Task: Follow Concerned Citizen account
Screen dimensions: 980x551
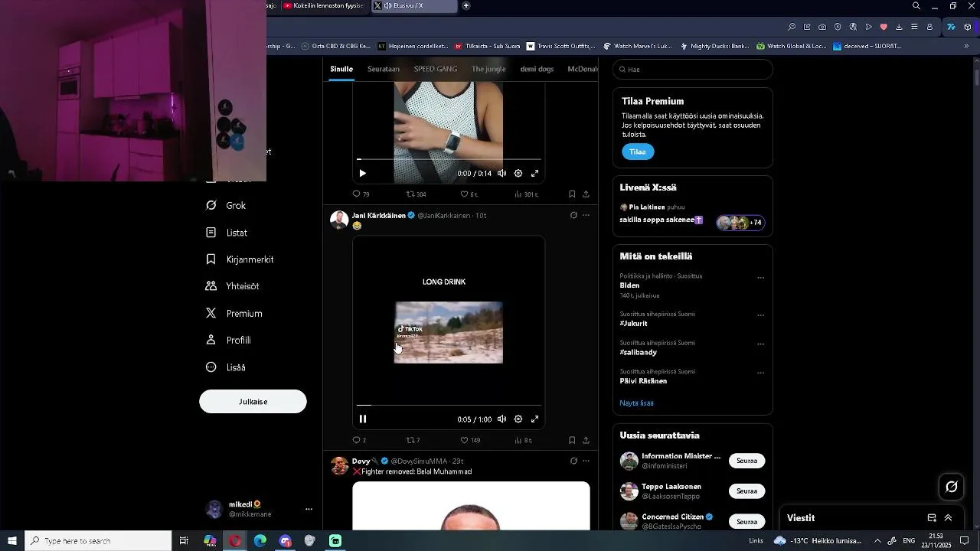Action: pyautogui.click(x=746, y=522)
